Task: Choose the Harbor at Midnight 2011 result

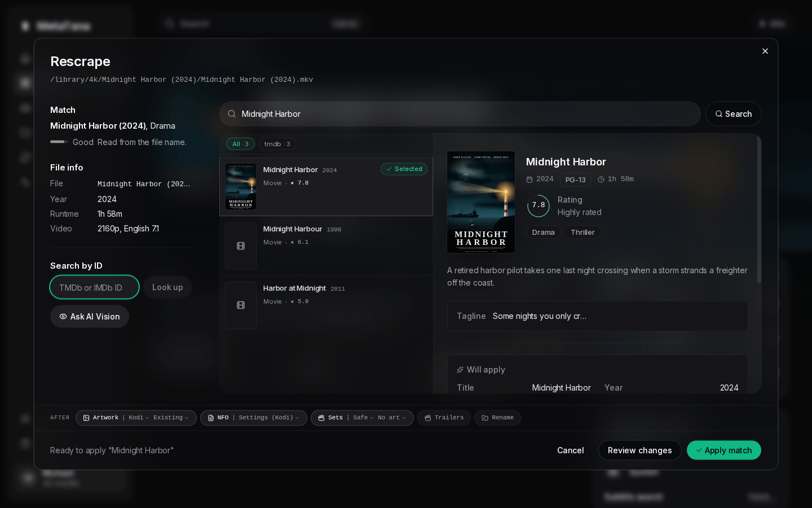Action: tap(326, 305)
